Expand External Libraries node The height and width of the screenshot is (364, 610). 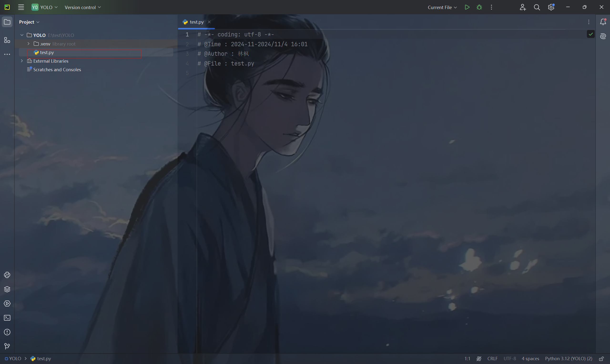coord(22,61)
